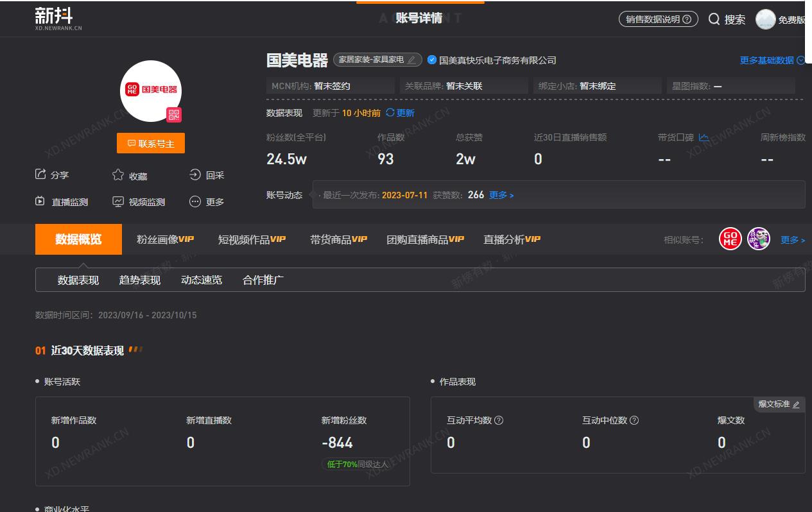The height and width of the screenshot is (512, 812).
Task: Open the 团购直播商品 VIP tab
Action: (425, 239)
